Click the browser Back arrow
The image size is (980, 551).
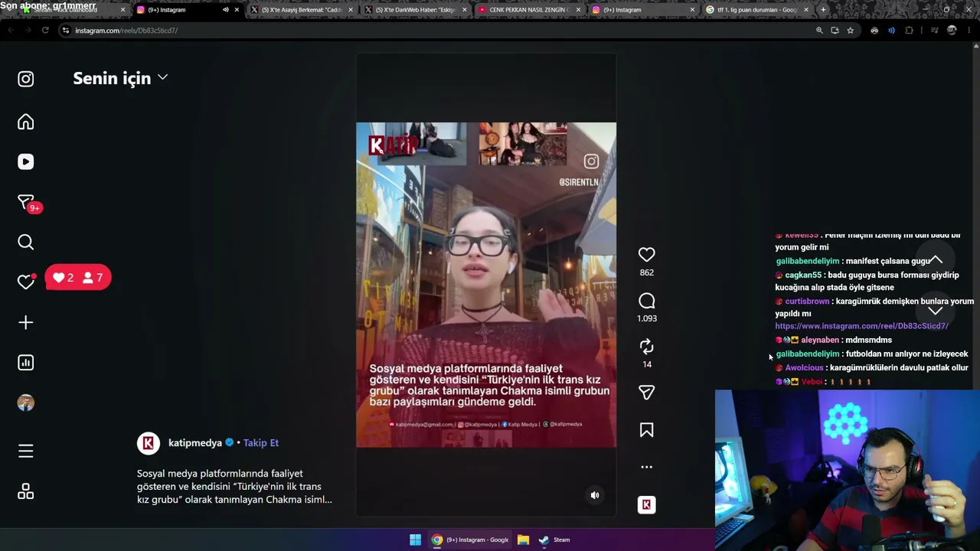coord(11,31)
